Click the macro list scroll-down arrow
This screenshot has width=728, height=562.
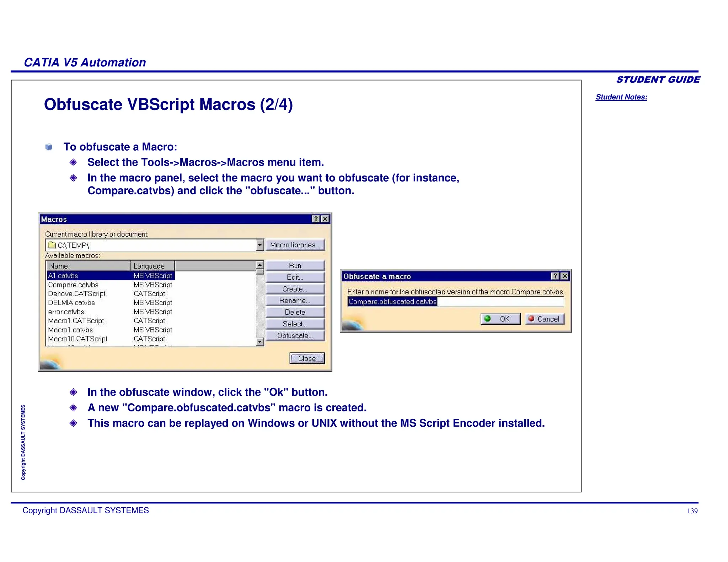260,342
